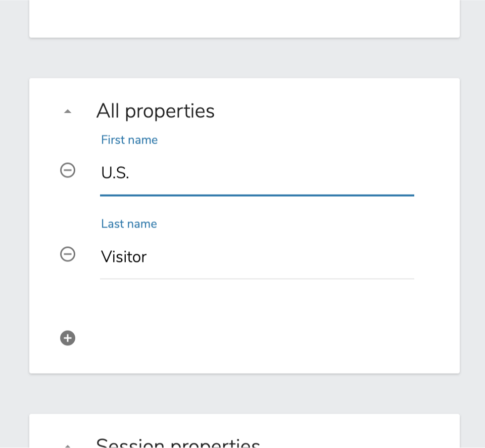
Task: Select the All properties section header
Action: point(155,111)
